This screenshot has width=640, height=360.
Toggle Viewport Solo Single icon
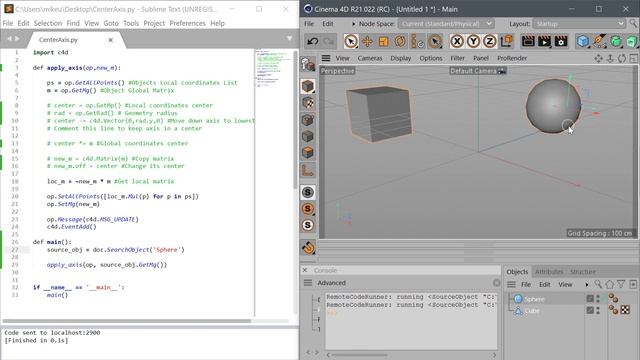[308, 209]
